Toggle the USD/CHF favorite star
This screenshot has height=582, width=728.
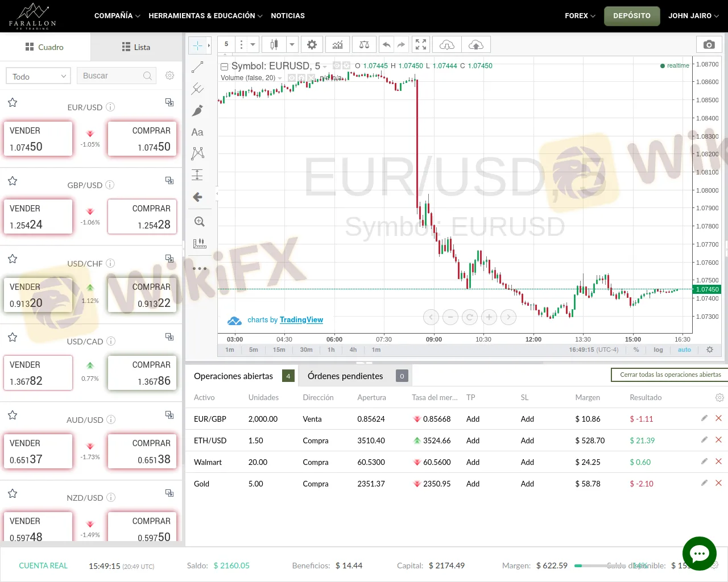pyautogui.click(x=13, y=259)
